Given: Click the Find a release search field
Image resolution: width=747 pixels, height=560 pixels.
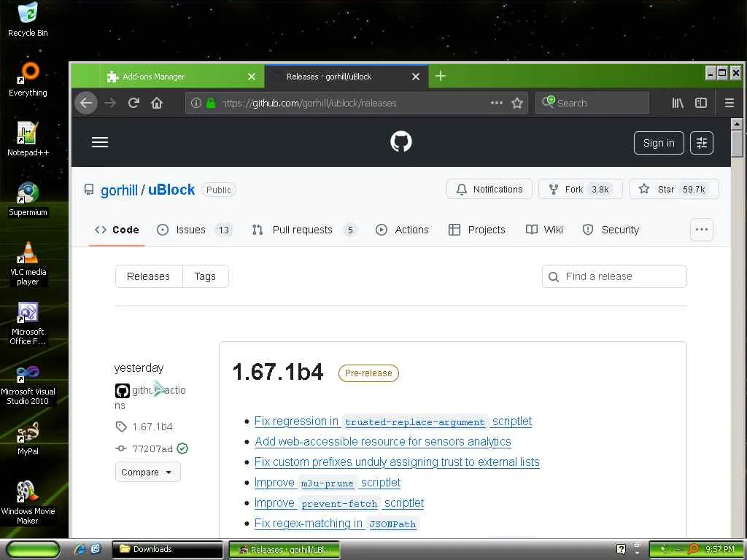Looking at the screenshot, I should (614, 276).
